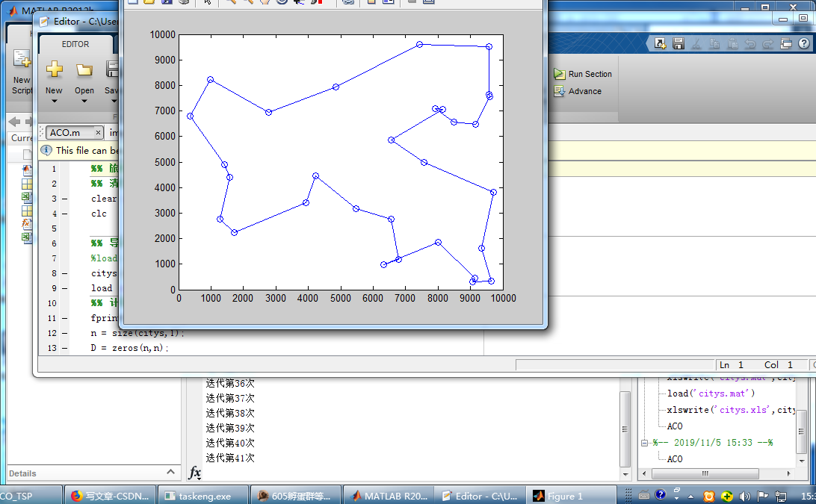Select last ACO entry in Command History
Image resolution: width=816 pixels, height=504 pixels.
[675, 458]
